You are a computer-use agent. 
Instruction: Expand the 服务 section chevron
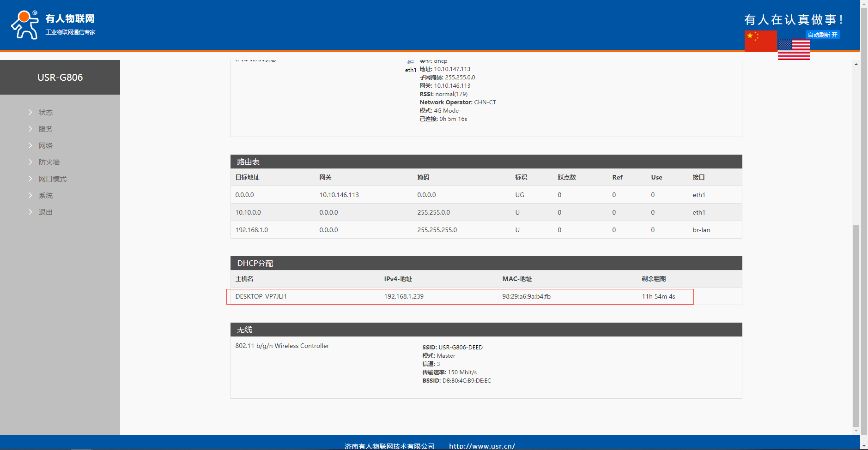[30, 129]
